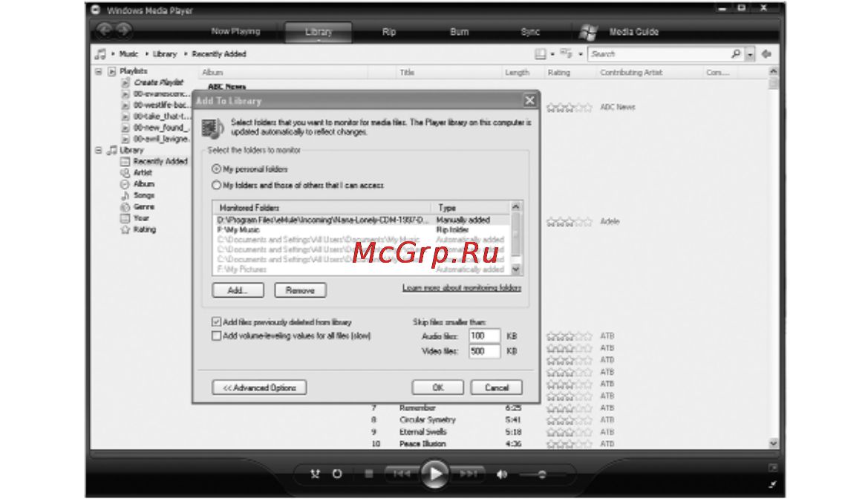Expand the Music breadcrumb arrow
The image size is (842, 504).
[x=113, y=53]
